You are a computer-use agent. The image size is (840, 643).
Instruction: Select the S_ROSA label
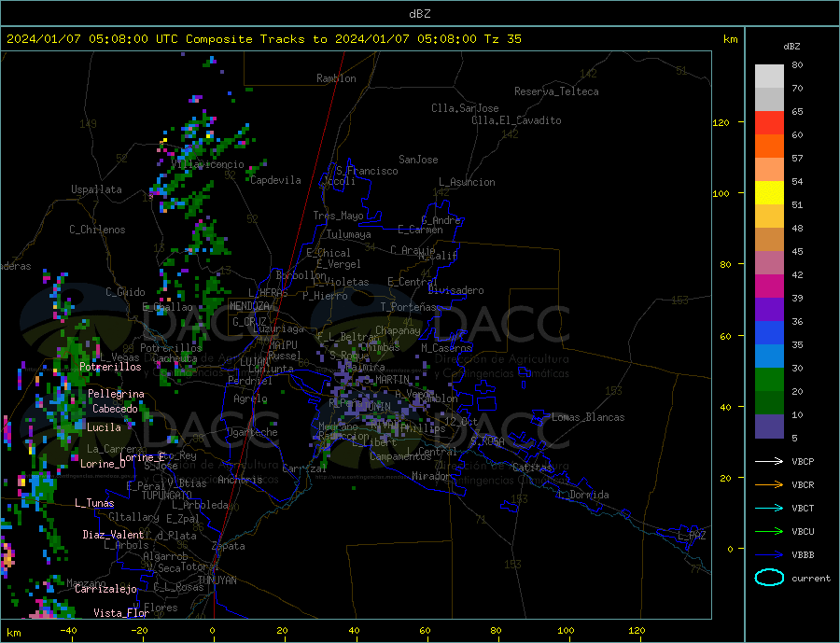coord(487,441)
